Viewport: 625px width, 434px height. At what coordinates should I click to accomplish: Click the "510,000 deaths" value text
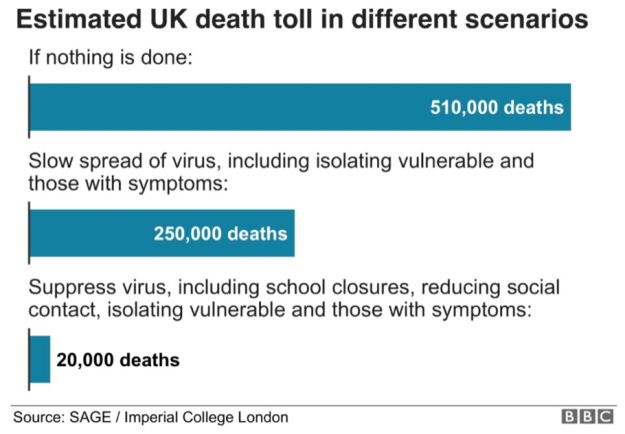click(x=496, y=107)
